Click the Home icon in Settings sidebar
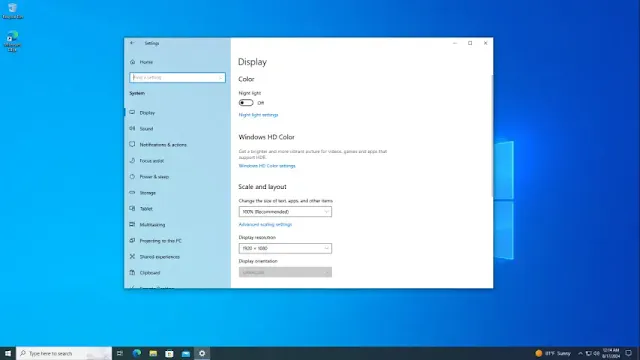This screenshot has width=640, height=360. pos(132,62)
